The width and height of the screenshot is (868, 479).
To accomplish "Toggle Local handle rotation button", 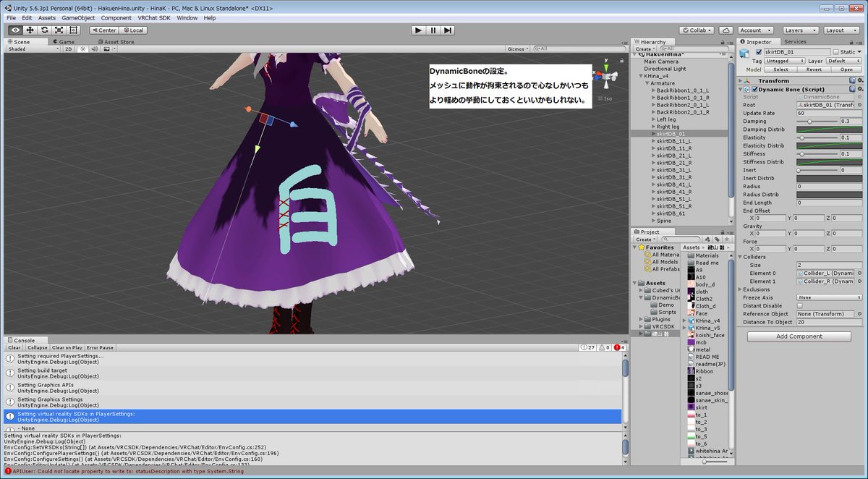I will [x=133, y=30].
